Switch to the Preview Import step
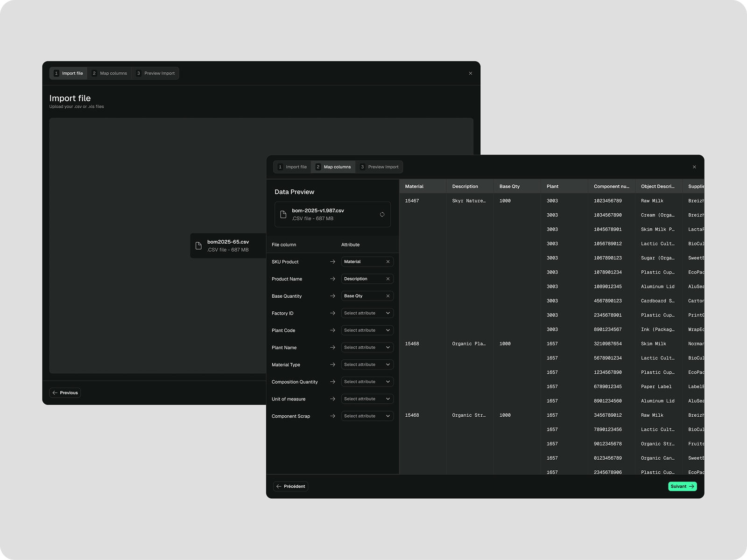 [379, 167]
